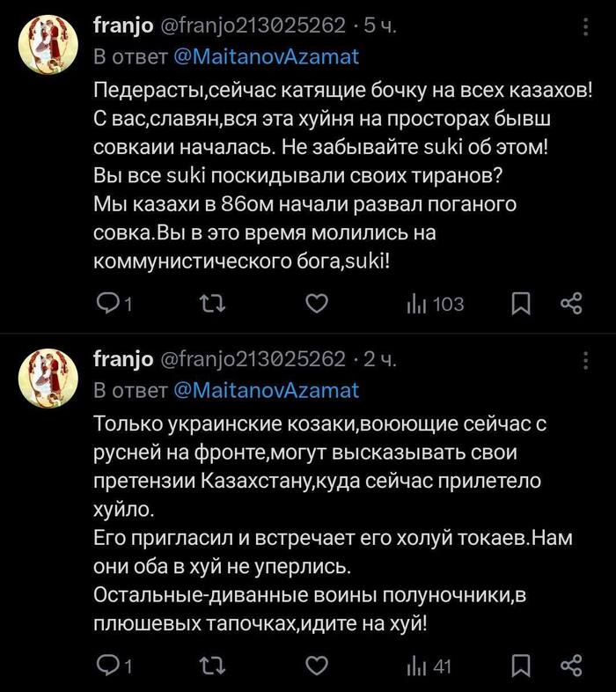Retweet the bottom tweet with 41 views
Screen dimensions: 616x692
pyautogui.click(x=215, y=666)
